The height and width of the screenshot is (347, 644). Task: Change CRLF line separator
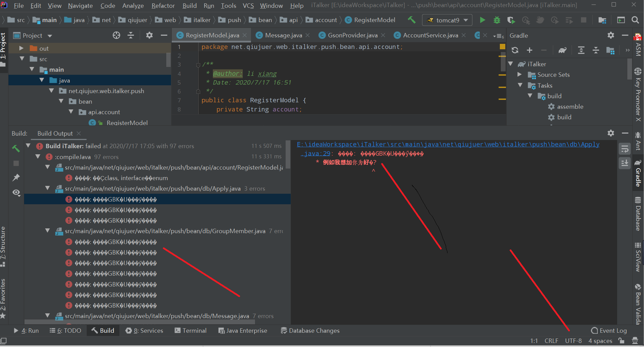coord(551,341)
